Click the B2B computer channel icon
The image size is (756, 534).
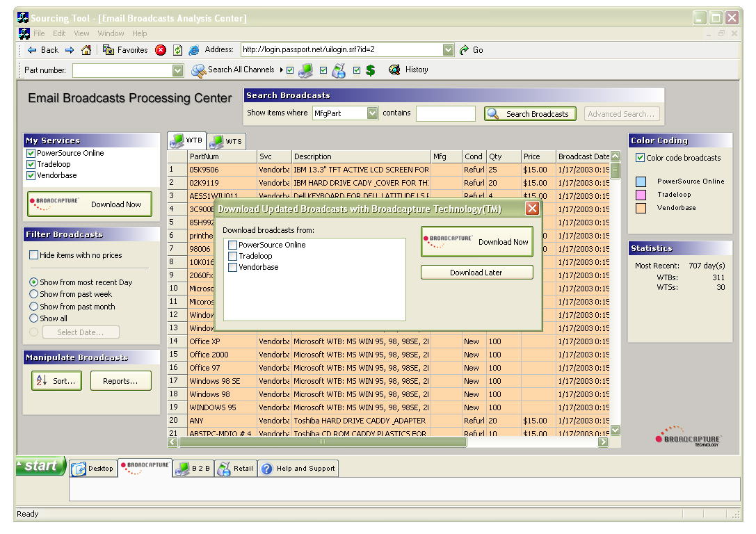[x=305, y=70]
